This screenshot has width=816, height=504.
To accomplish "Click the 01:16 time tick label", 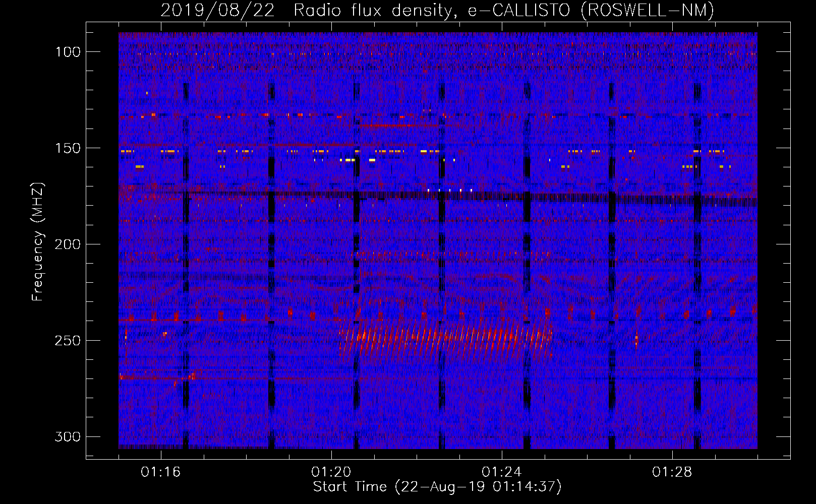I will point(160,472).
